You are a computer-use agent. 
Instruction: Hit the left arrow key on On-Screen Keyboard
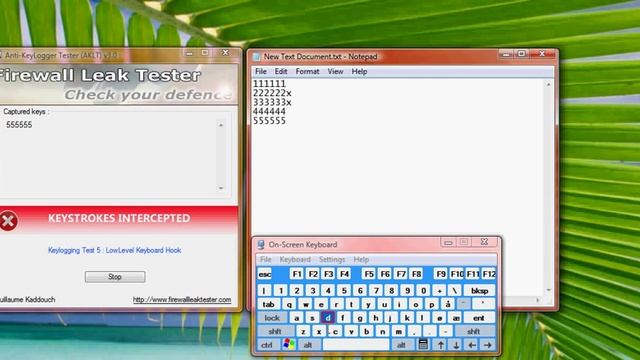[x=472, y=345]
